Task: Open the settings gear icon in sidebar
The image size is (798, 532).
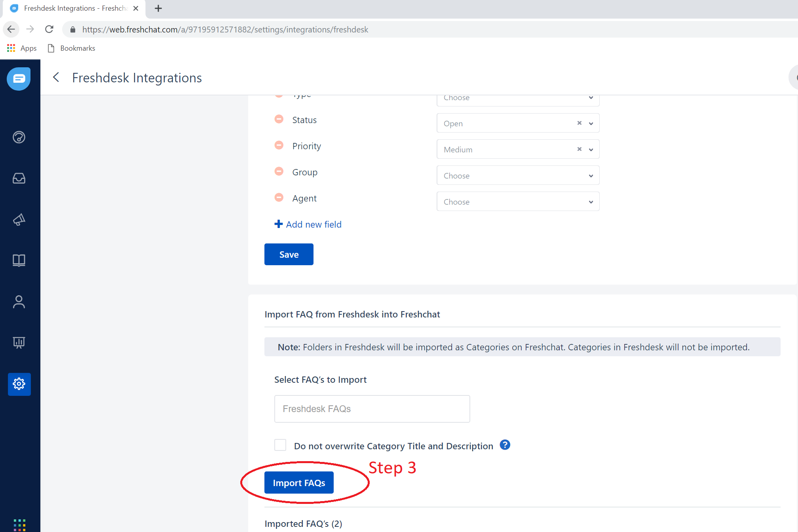Action: pyautogui.click(x=19, y=384)
